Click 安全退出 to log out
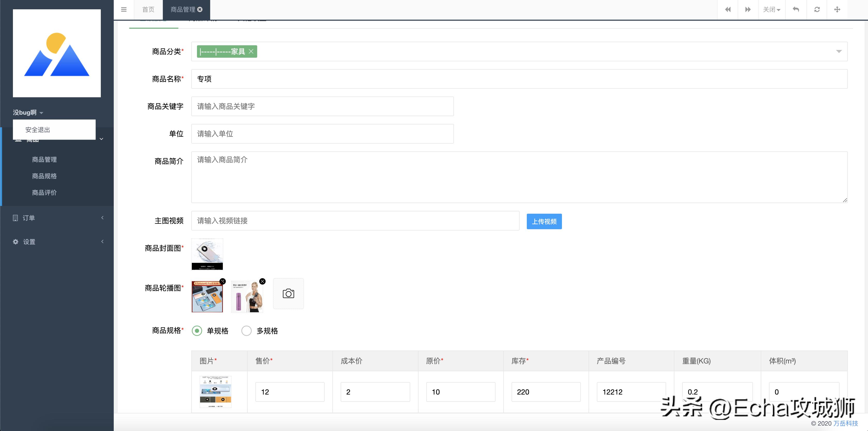Image resolution: width=868 pixels, height=431 pixels. (x=37, y=130)
